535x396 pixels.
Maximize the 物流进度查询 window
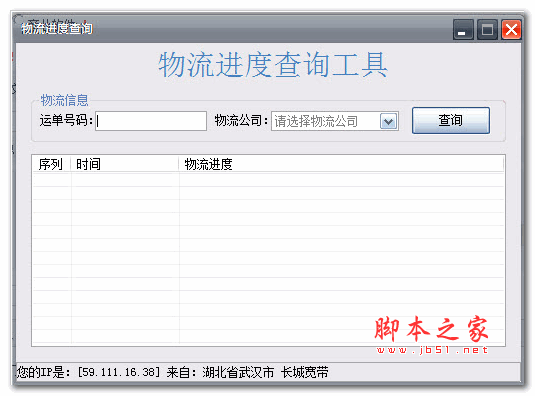(487, 30)
